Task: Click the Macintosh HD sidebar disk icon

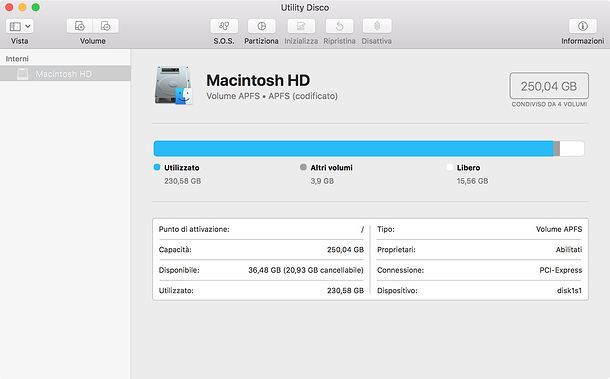Action: point(23,74)
